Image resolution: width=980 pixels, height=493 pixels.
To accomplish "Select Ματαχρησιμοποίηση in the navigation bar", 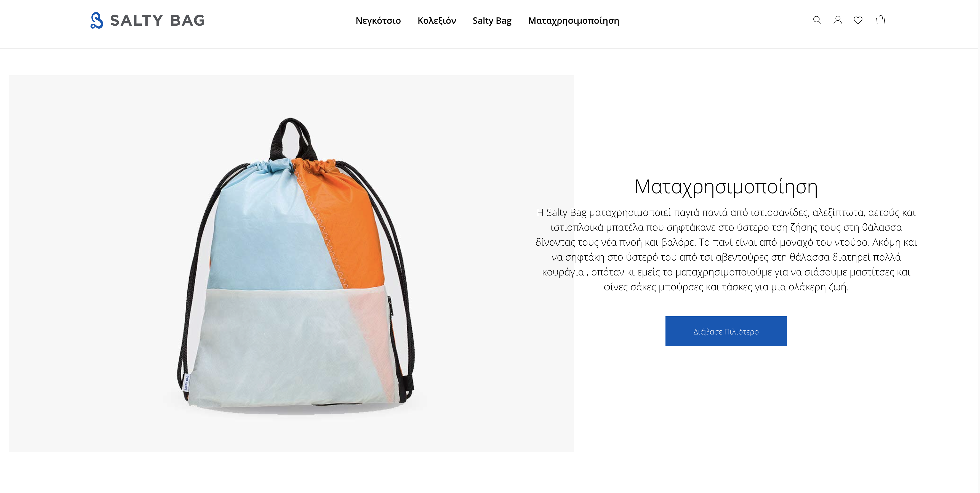I will coord(574,20).
